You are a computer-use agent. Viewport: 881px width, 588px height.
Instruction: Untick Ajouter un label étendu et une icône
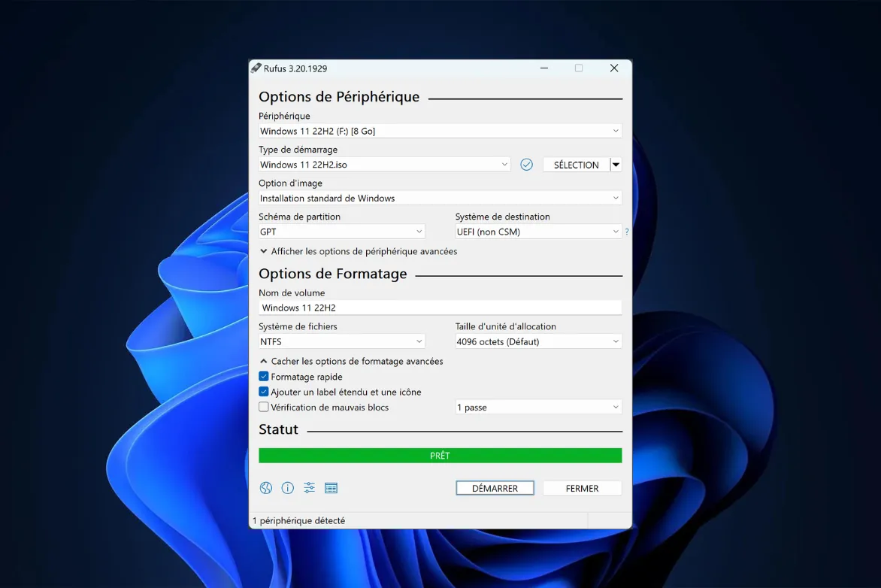point(264,392)
